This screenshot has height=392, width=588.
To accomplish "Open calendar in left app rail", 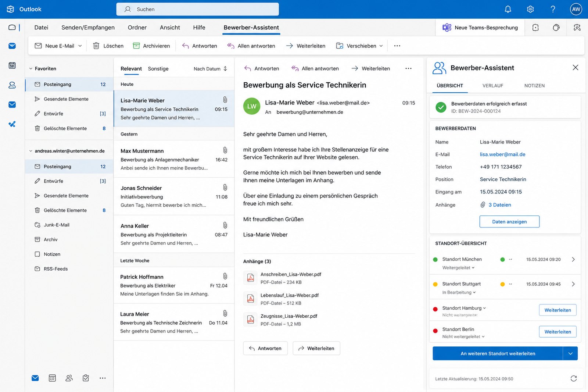I will pos(12,65).
